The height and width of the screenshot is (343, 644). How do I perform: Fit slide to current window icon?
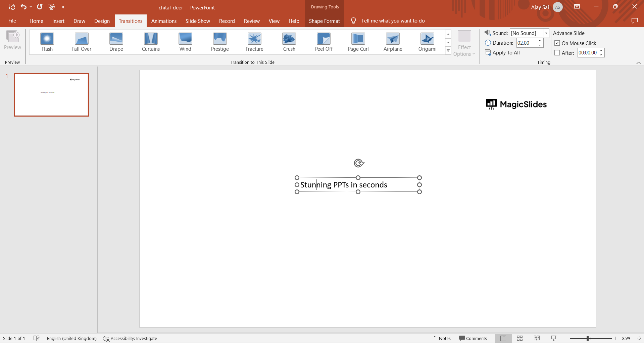coord(639,338)
